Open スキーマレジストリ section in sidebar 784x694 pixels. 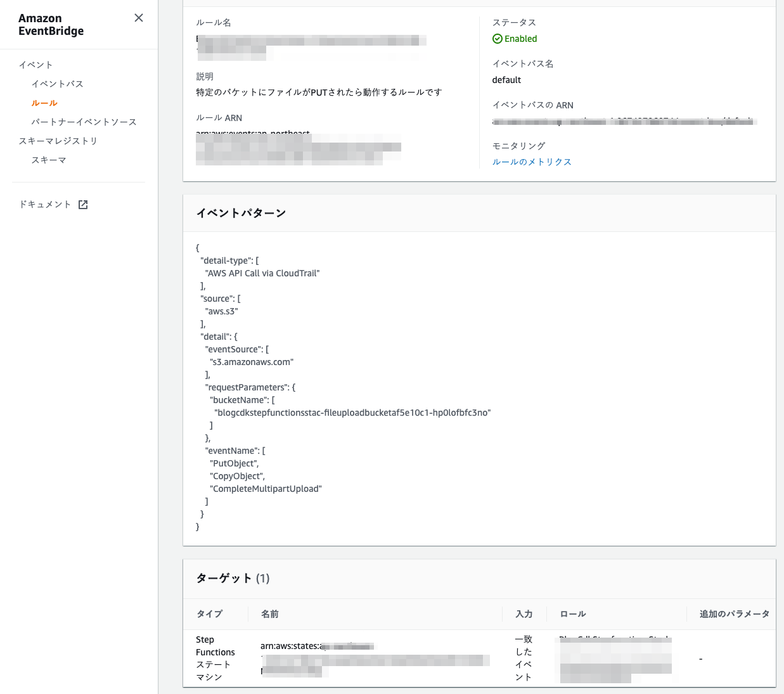[x=58, y=141]
